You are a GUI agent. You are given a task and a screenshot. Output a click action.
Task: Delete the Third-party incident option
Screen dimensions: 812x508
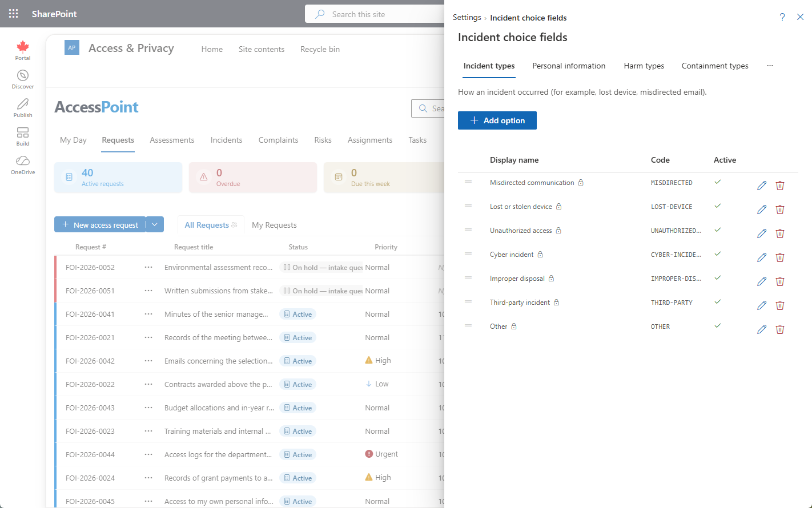pos(780,305)
